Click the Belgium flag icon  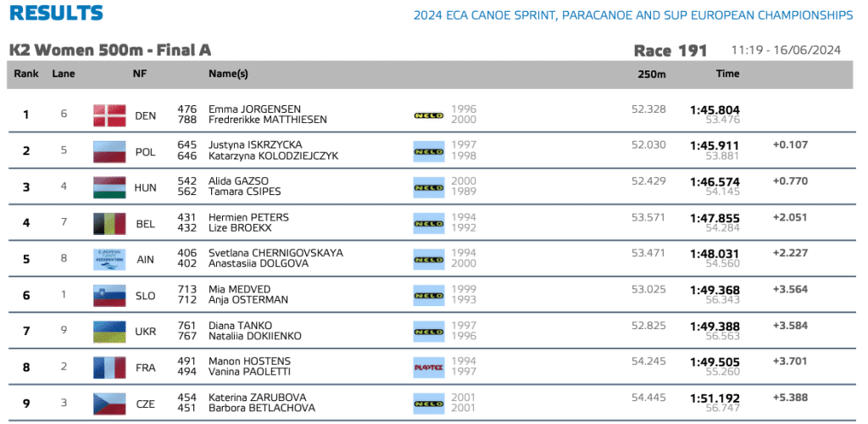tap(109, 224)
